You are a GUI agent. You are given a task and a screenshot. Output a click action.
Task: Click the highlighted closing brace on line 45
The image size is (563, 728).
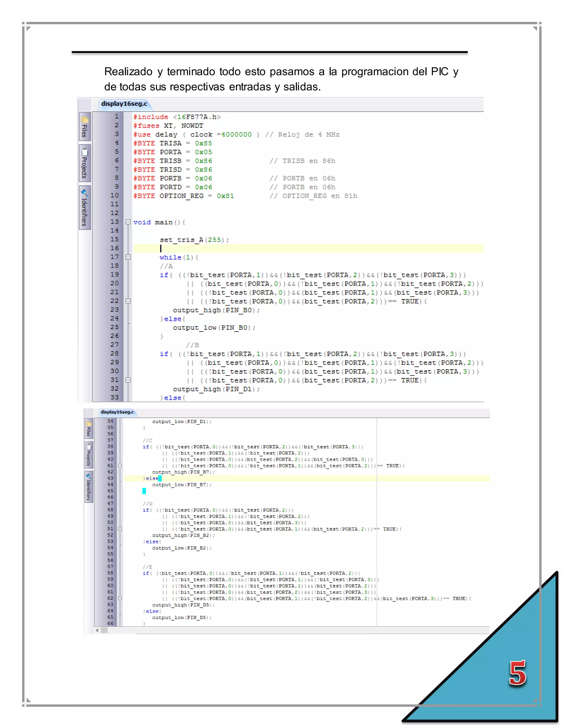coord(144,491)
